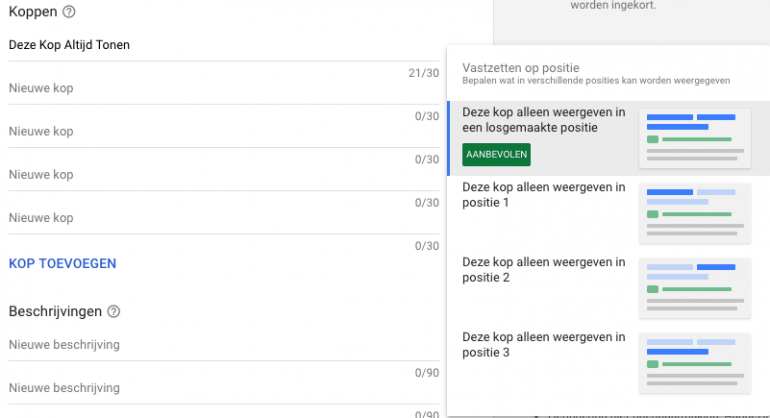Viewport: 770px width, 418px height.
Task: Click the fourth Nieuwe kop field
Action: 224,218
